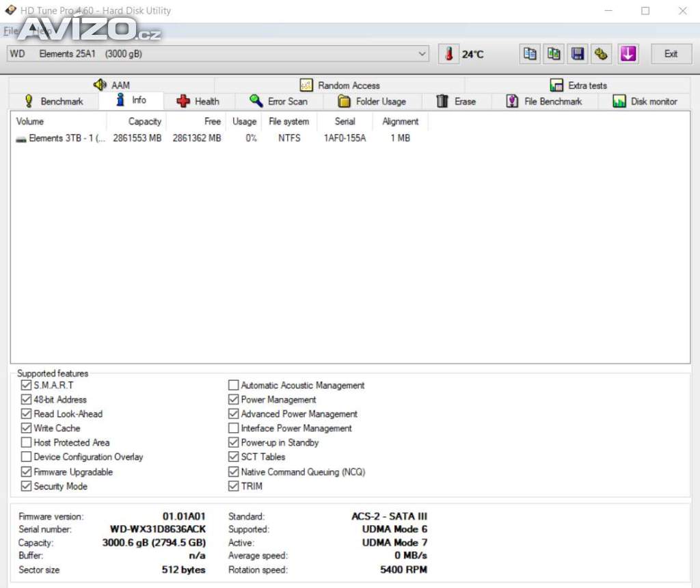The height and width of the screenshot is (588, 700).
Task: Toggle the TRIM checkbox
Action: (x=234, y=486)
